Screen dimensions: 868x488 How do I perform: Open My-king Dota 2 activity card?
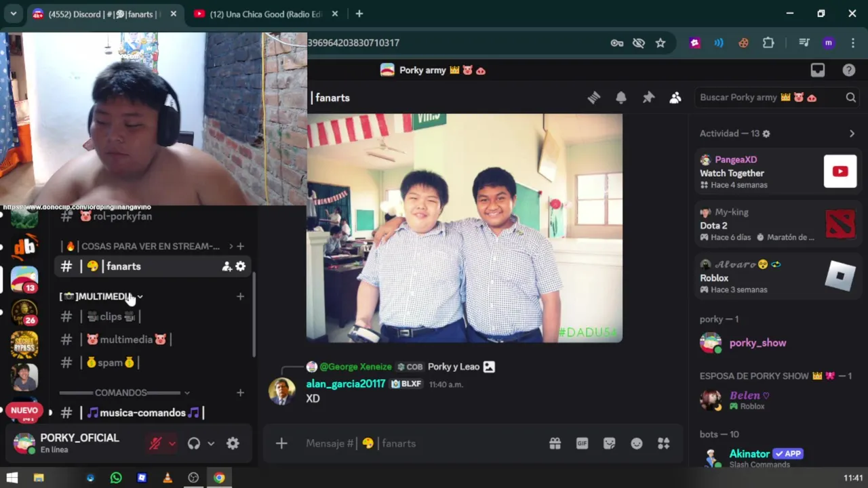pyautogui.click(x=778, y=224)
